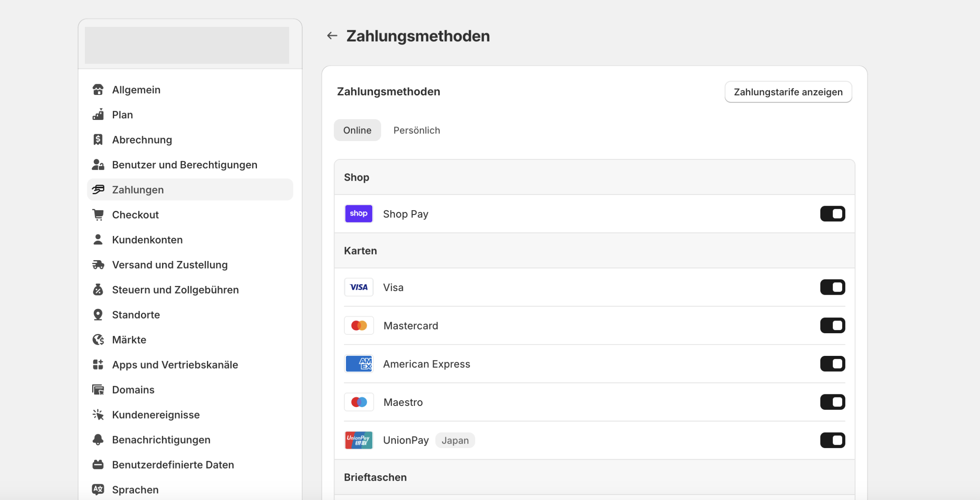This screenshot has height=500, width=980.
Task: Click the Steuern und Zollgebühren icon
Action: [98, 289]
